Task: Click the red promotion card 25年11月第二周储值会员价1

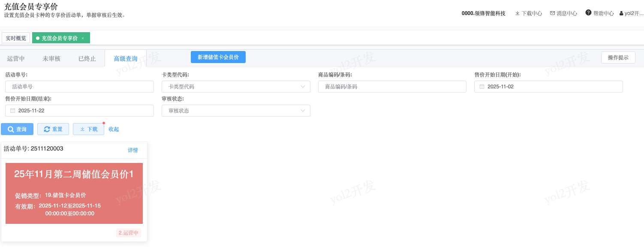Action: pos(74,193)
